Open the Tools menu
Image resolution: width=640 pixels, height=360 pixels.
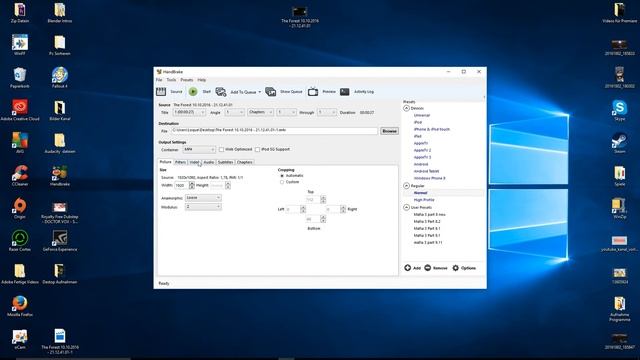click(171, 80)
